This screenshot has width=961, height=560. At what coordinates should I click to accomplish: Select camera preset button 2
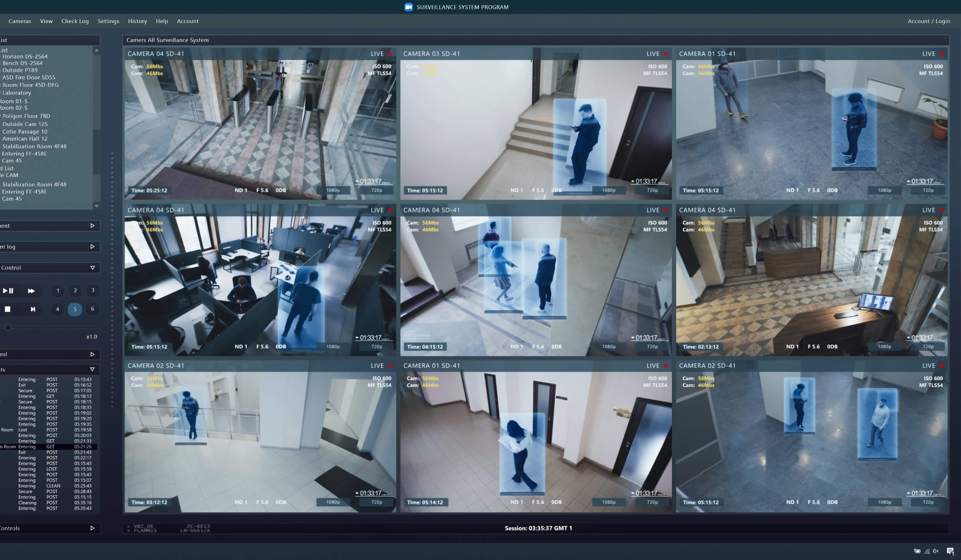click(75, 291)
